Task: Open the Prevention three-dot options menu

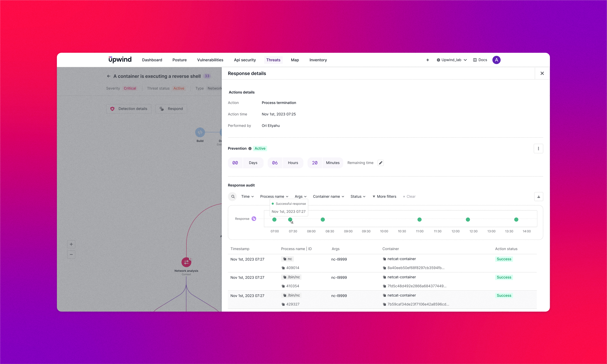Action: pyautogui.click(x=538, y=148)
